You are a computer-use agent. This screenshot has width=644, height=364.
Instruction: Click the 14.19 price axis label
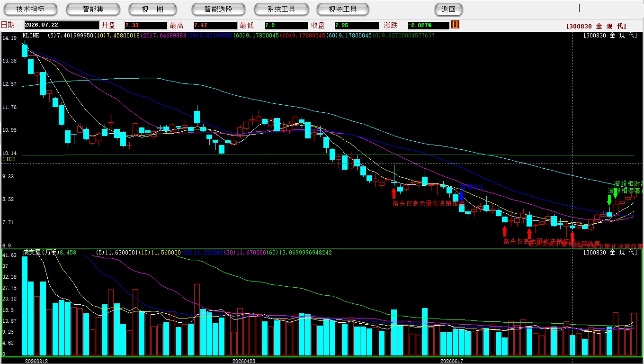(9, 38)
